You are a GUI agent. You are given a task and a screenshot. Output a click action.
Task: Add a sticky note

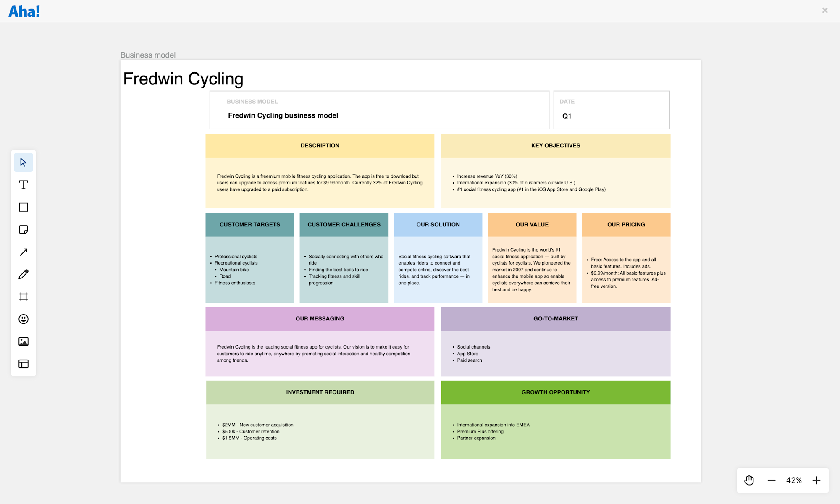coord(24,229)
